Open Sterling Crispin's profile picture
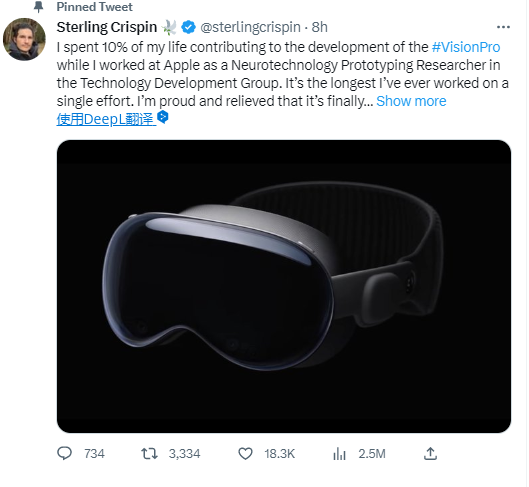Viewport: 529px width, 487px height. [24, 39]
